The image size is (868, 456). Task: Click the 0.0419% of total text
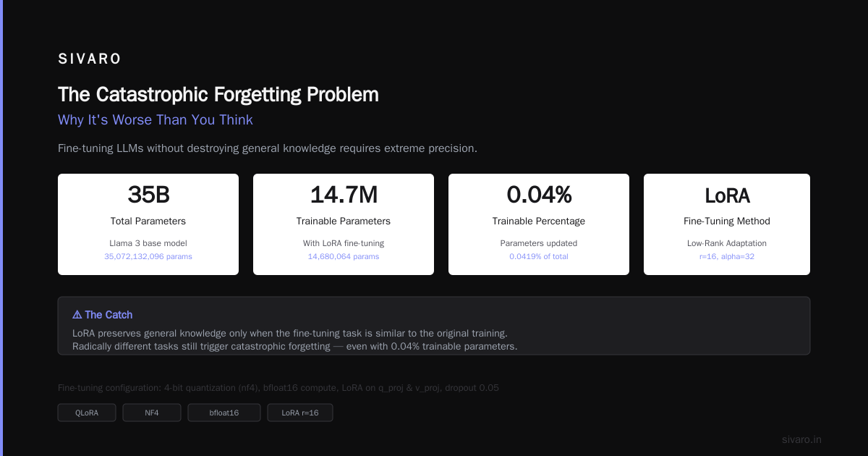pyautogui.click(x=539, y=256)
